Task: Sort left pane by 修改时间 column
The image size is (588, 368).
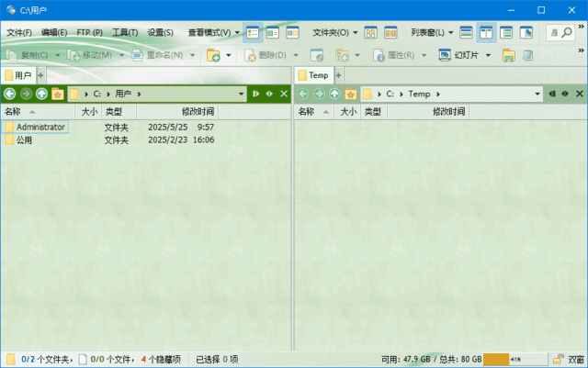Action: (177, 112)
